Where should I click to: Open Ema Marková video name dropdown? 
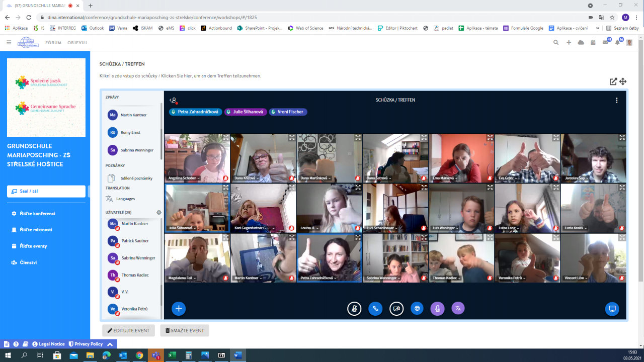[446, 178]
